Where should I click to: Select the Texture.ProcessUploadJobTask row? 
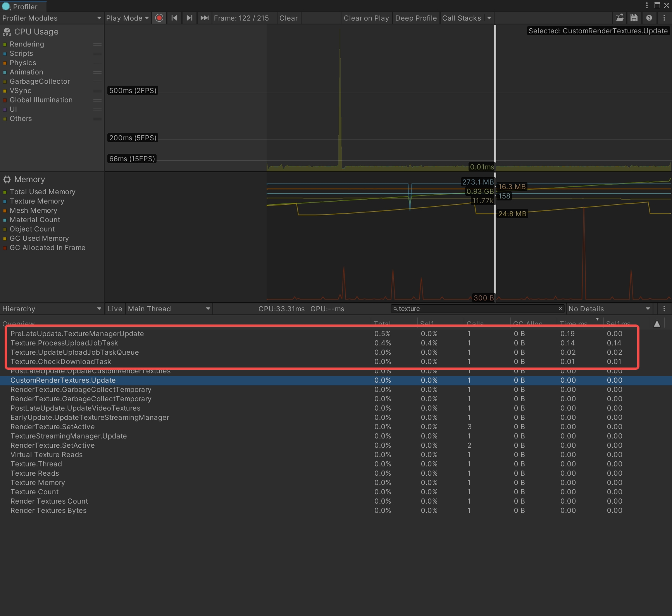[64, 343]
